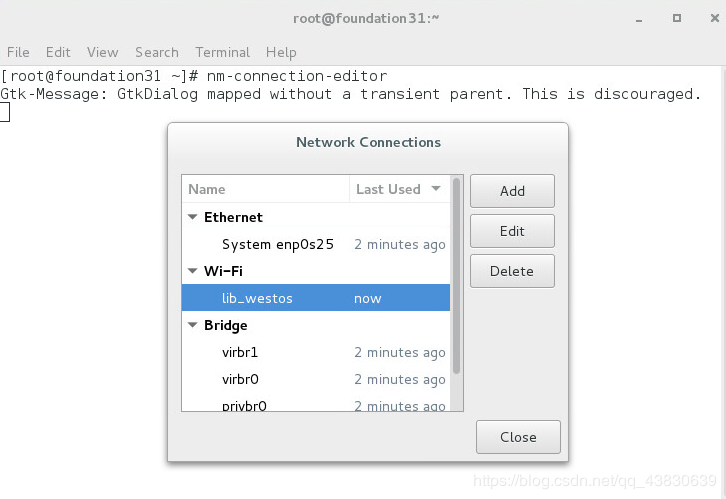Open the terminal Edit menu
Viewport: 726px width, 499px height.
[58, 52]
